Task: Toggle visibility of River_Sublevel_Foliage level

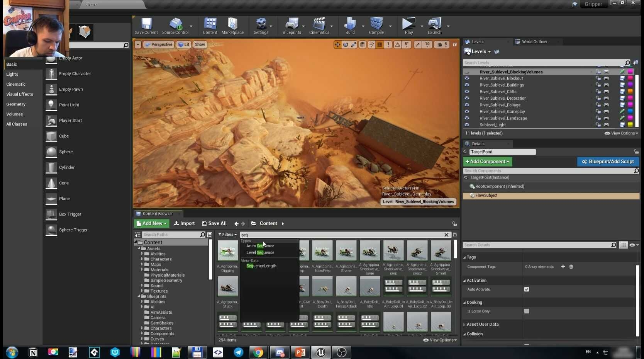Action: [467, 105]
